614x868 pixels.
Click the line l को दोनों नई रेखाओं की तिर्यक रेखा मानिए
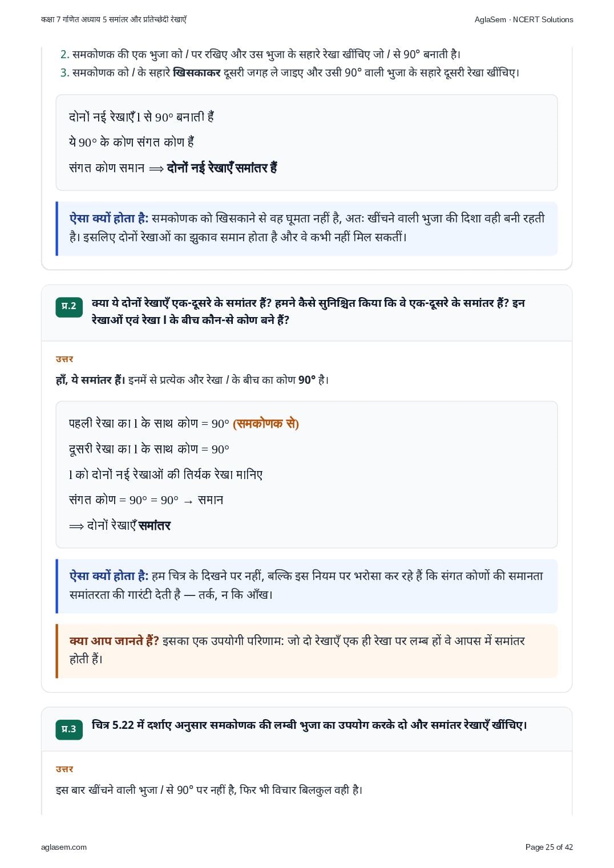coord(166,474)
